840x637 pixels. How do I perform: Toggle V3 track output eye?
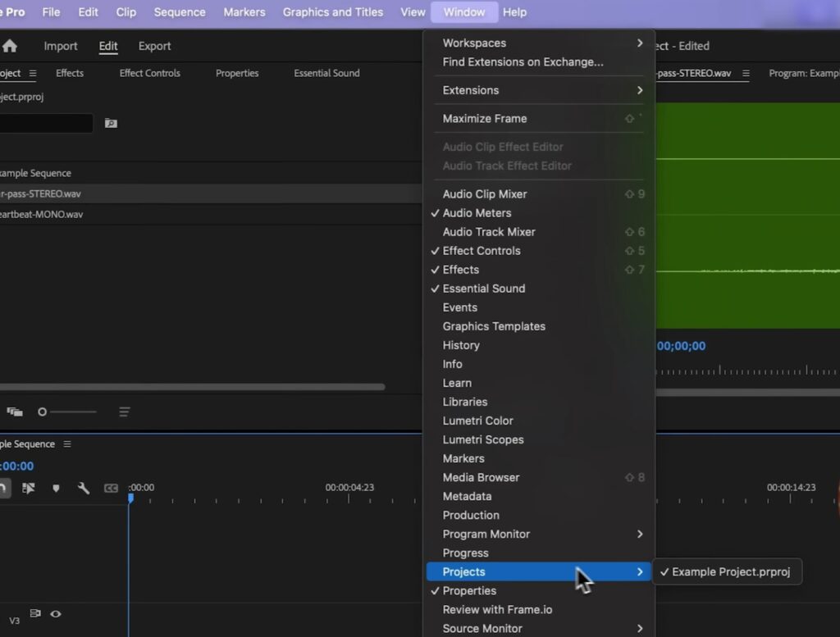tap(56, 613)
